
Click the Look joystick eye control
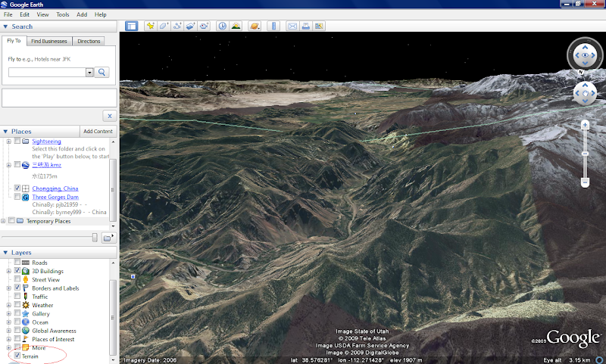[x=585, y=55]
